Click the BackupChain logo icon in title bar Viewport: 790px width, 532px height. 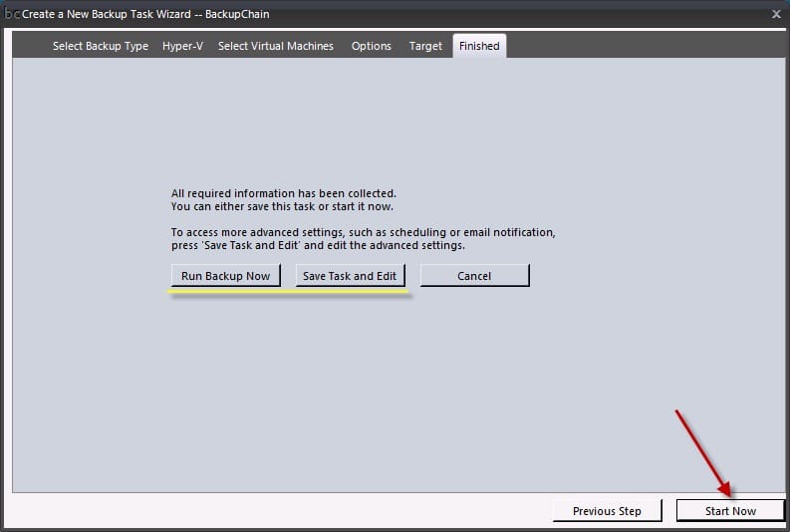point(11,14)
